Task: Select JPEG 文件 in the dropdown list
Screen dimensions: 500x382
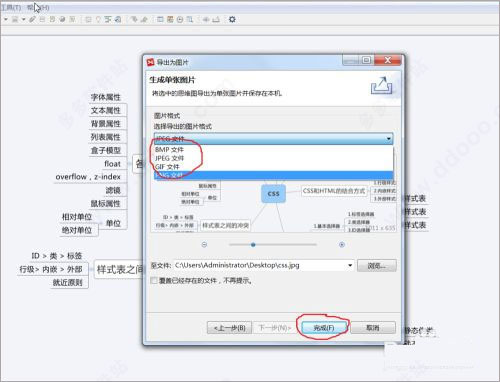Action: click(x=274, y=158)
